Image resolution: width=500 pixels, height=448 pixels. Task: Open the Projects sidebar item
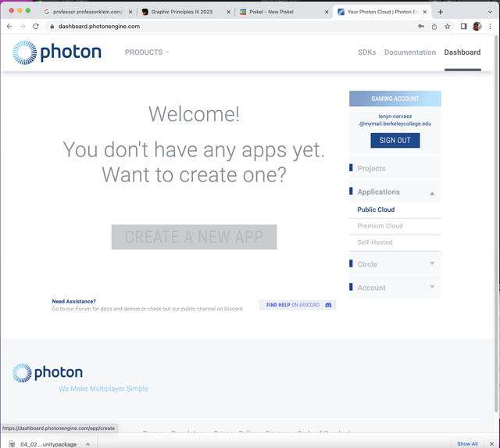[395, 168]
